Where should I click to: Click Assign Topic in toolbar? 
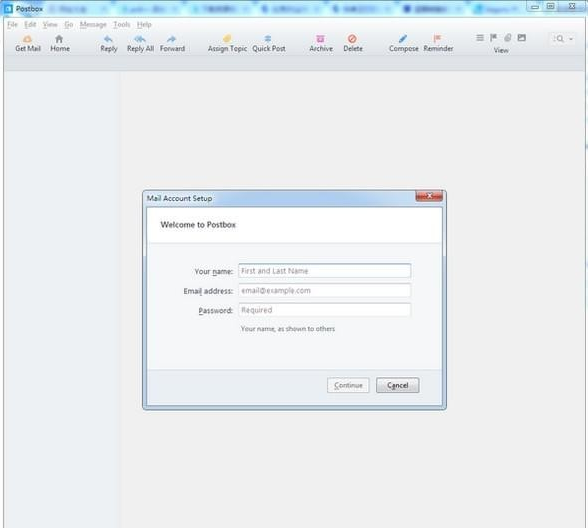pos(227,44)
